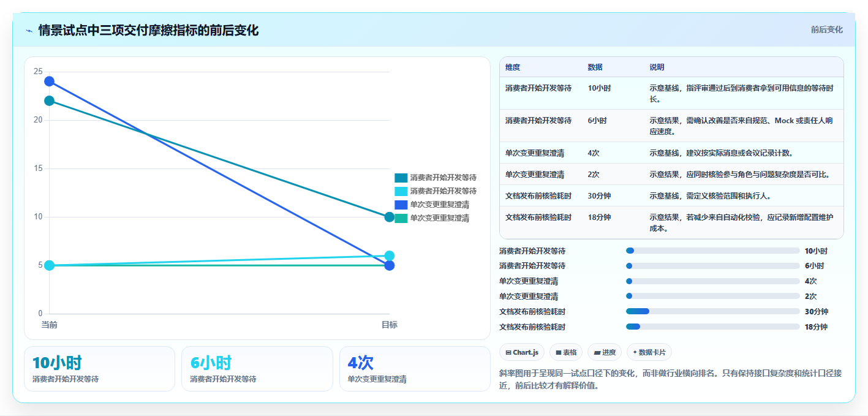
Task: Click the 维度 column header
Action: point(513,67)
